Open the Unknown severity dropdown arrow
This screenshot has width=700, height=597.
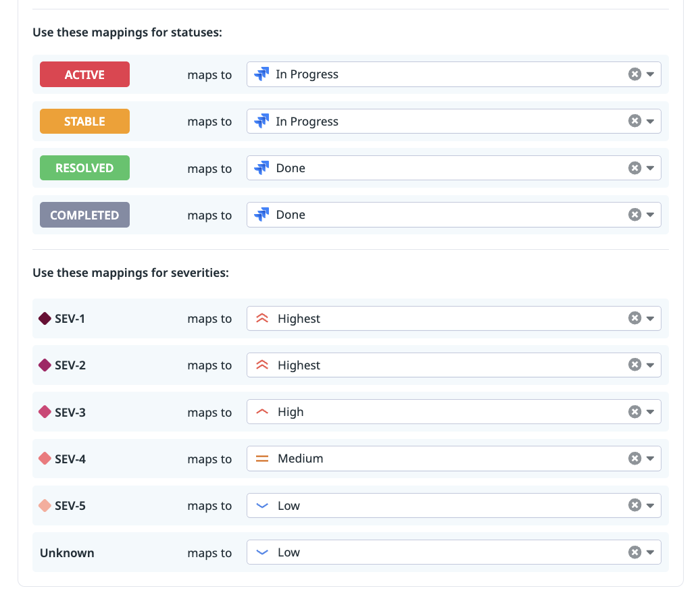pos(650,552)
